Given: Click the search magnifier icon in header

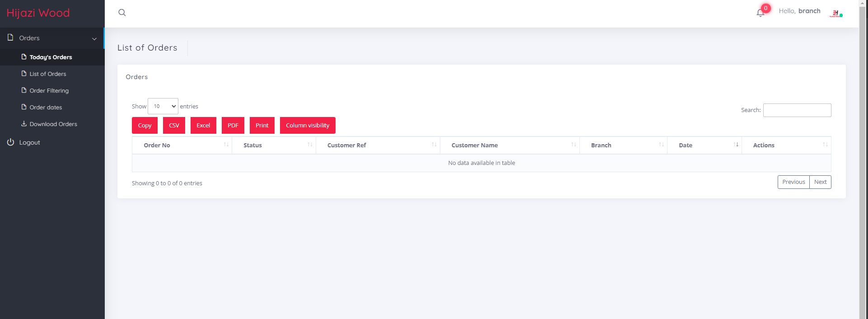Looking at the screenshot, I should point(122,13).
